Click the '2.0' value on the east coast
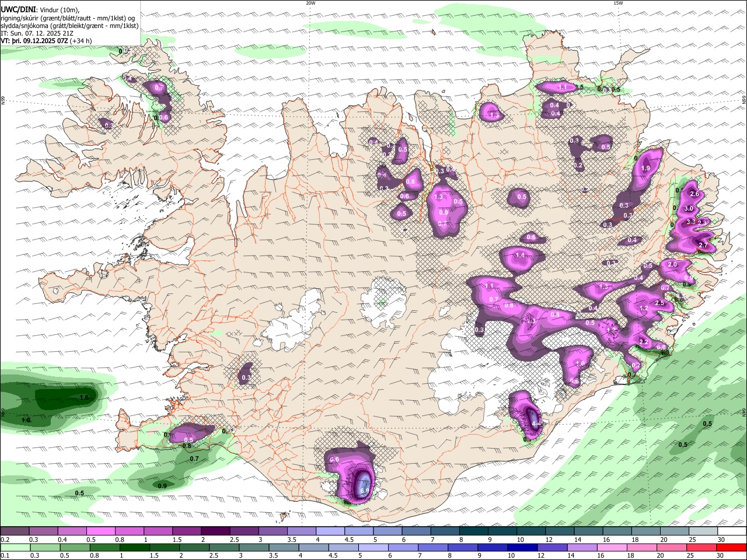The width and height of the screenshot is (747, 560). pyautogui.click(x=672, y=264)
